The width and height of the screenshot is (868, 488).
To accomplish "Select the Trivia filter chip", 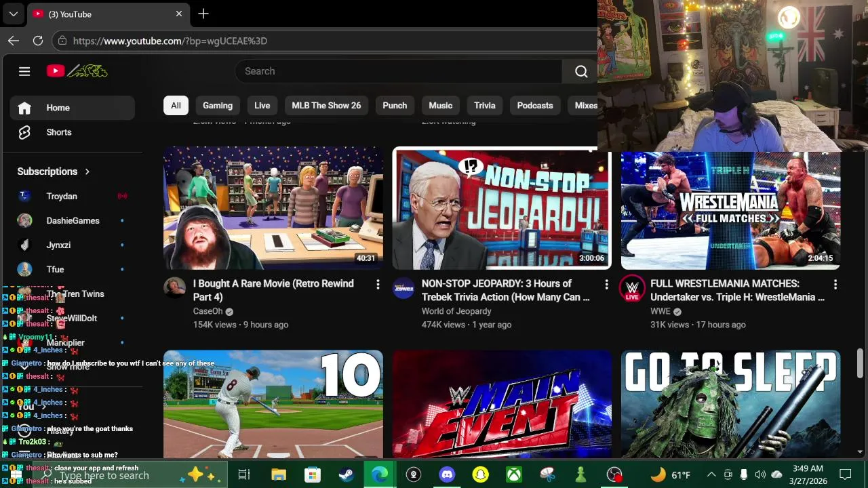I will pos(485,105).
